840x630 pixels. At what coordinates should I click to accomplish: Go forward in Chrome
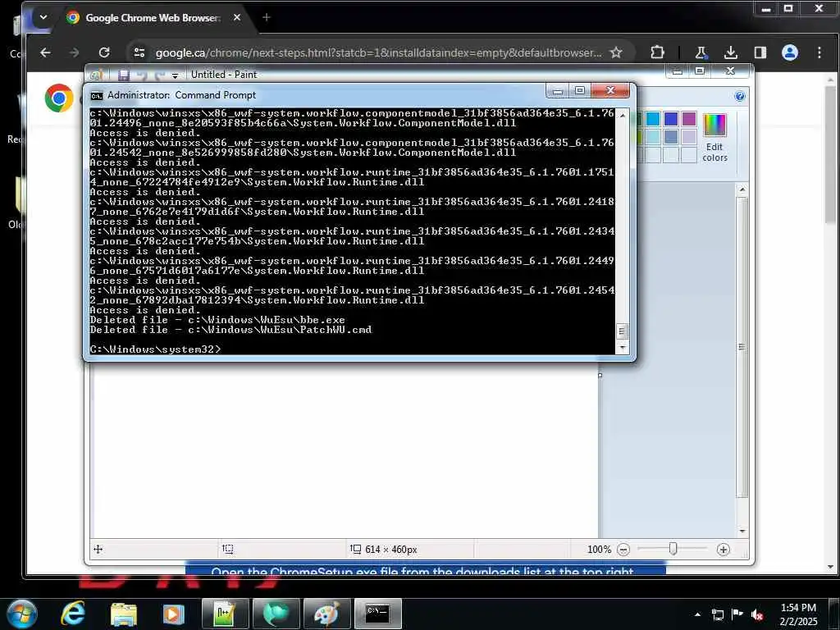(x=75, y=52)
